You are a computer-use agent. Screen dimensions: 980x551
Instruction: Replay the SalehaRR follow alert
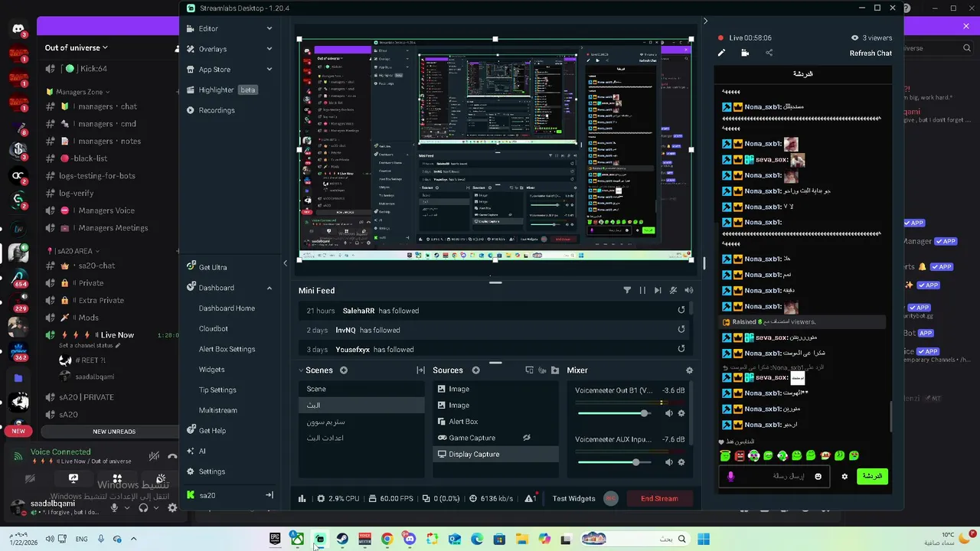tap(681, 311)
